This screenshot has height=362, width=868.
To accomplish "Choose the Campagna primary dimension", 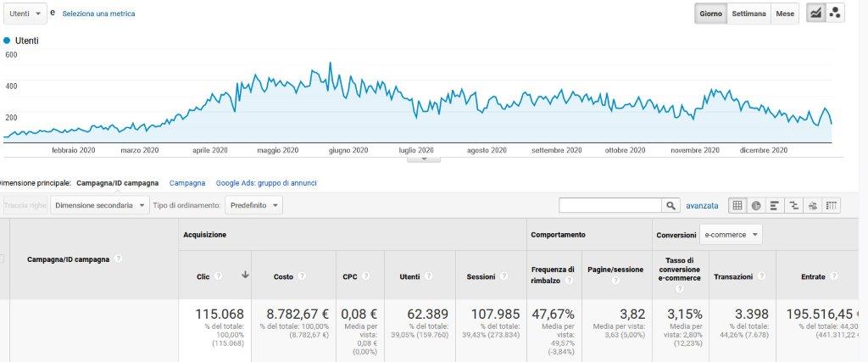I will (x=187, y=182).
